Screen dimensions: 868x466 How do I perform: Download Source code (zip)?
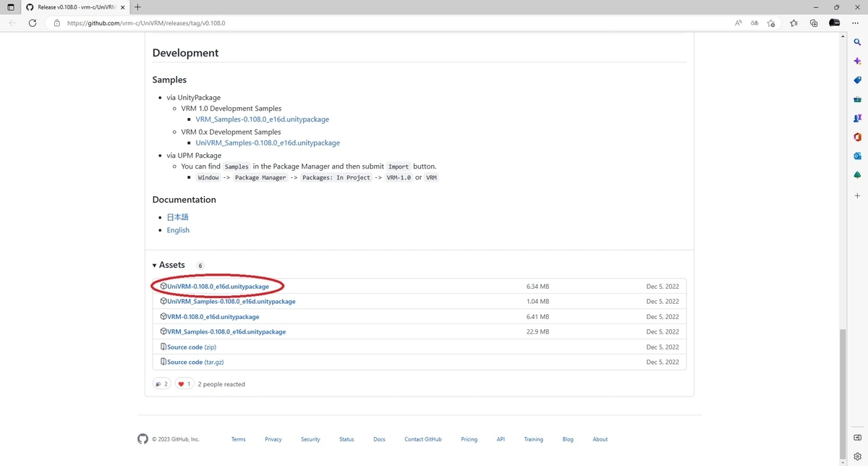(x=192, y=347)
